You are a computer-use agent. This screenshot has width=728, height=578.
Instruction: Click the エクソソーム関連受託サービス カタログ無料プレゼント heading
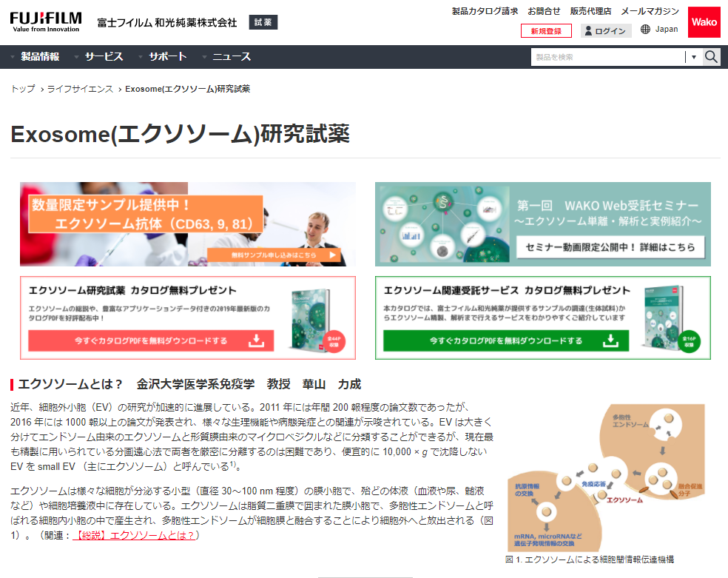click(x=507, y=290)
